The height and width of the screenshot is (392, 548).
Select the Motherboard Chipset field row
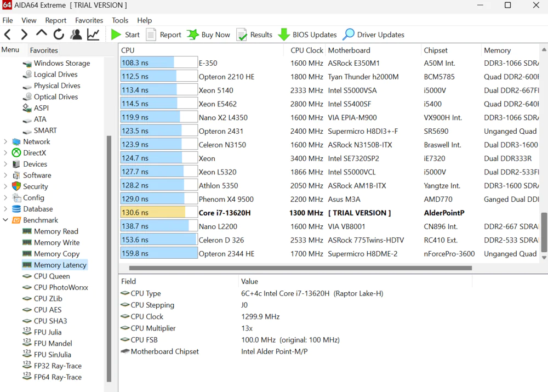tap(296, 351)
